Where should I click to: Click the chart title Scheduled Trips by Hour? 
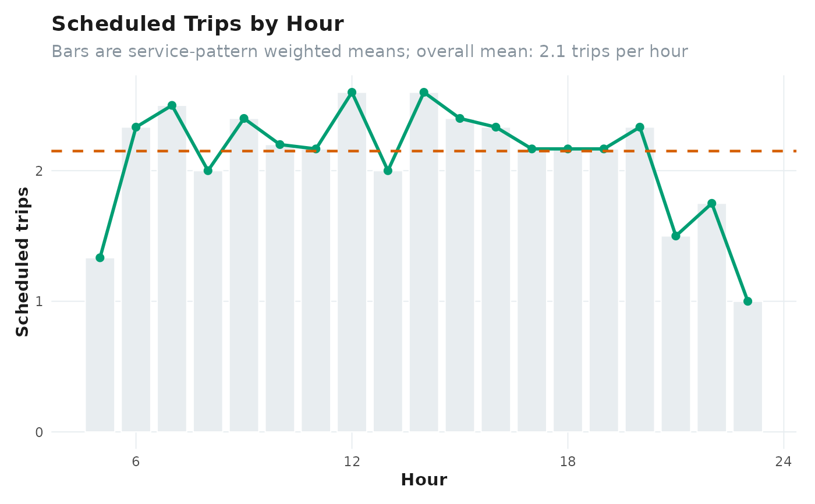(198, 24)
